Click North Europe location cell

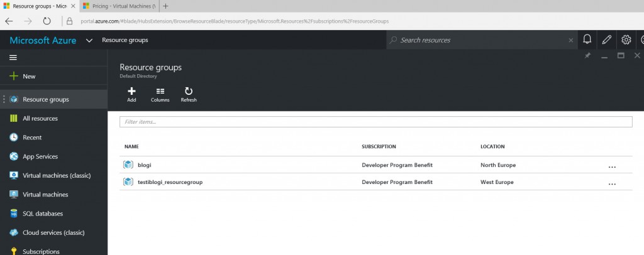tap(498, 165)
